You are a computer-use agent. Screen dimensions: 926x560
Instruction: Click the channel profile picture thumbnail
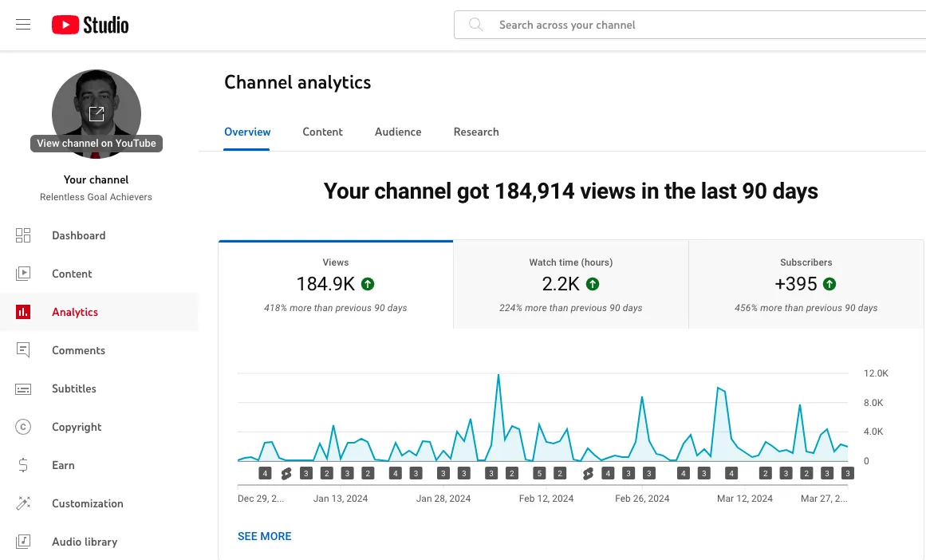pyautogui.click(x=97, y=113)
